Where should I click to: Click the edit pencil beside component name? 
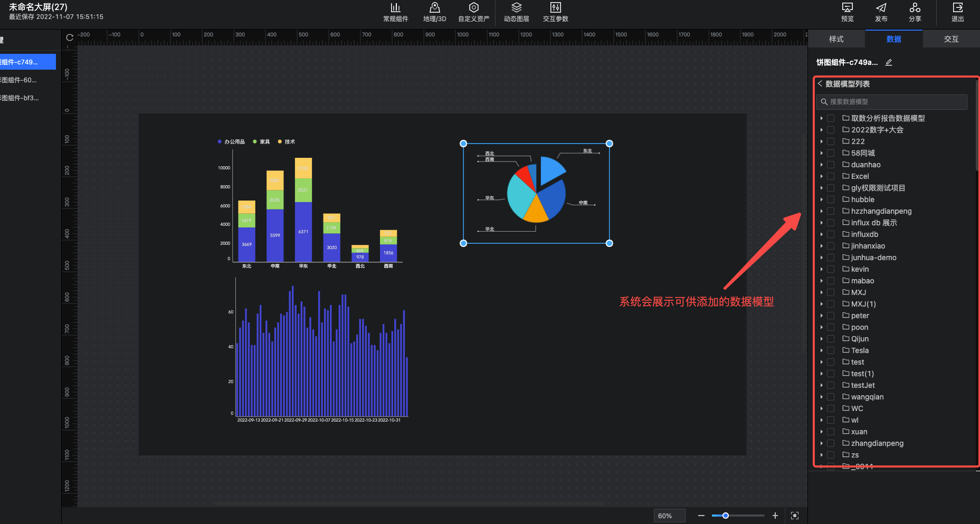pyautogui.click(x=889, y=62)
